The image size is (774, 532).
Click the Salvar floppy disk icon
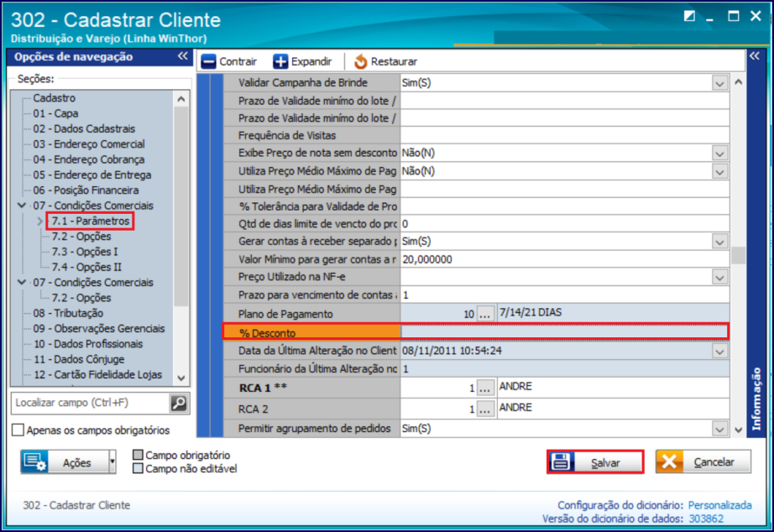coord(562,462)
